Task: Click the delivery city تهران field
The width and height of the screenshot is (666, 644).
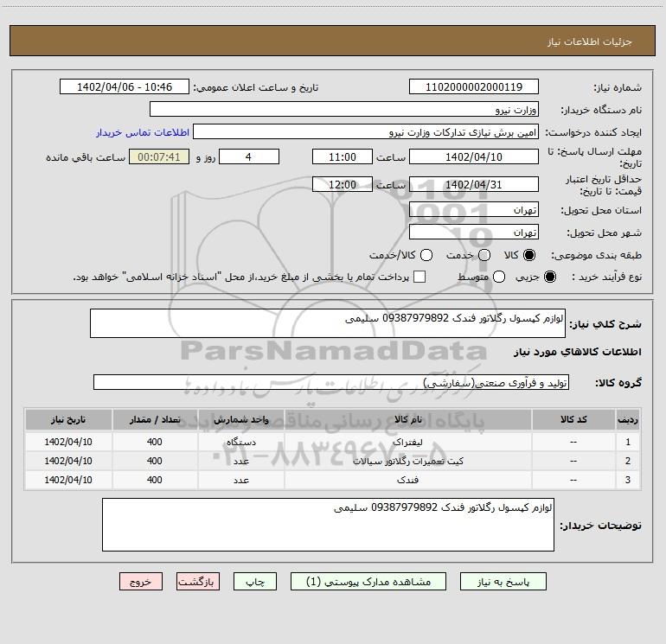Action: (x=474, y=233)
